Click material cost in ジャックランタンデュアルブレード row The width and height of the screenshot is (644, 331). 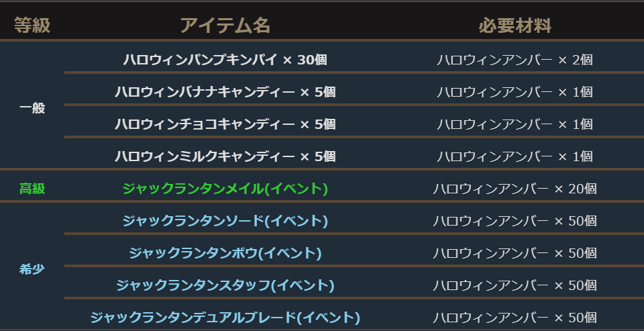515,318
